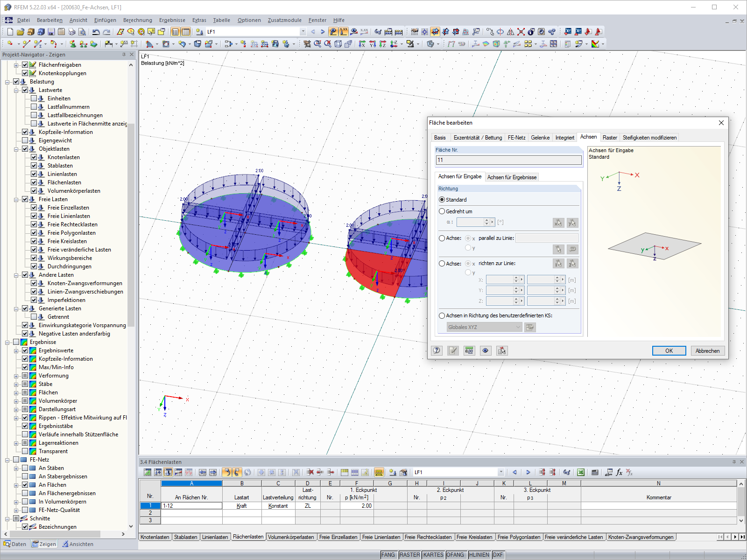Expand the Verformung results node
The image size is (747, 560).
pyautogui.click(x=16, y=376)
